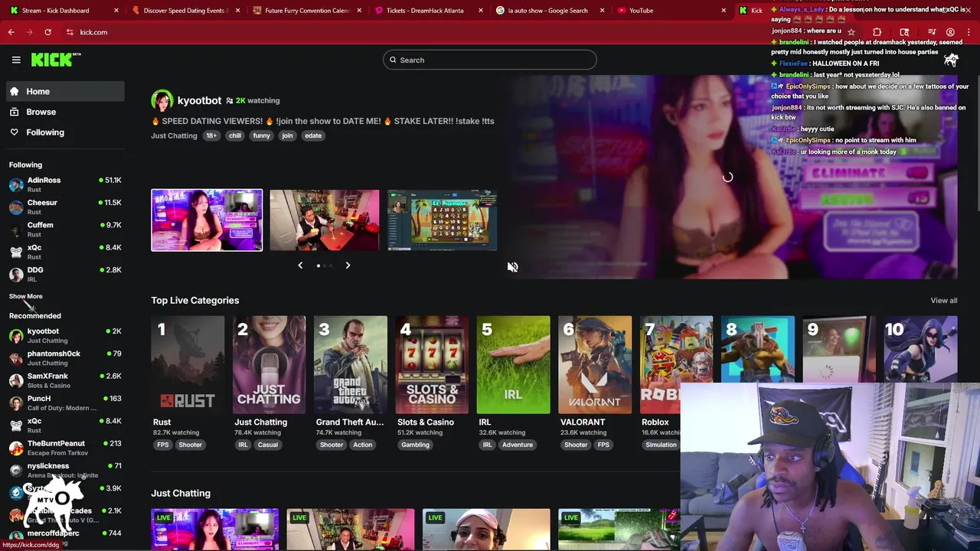Open first live stream in Just Chatting row
Viewport: 980px width, 551px height.
tap(215, 530)
